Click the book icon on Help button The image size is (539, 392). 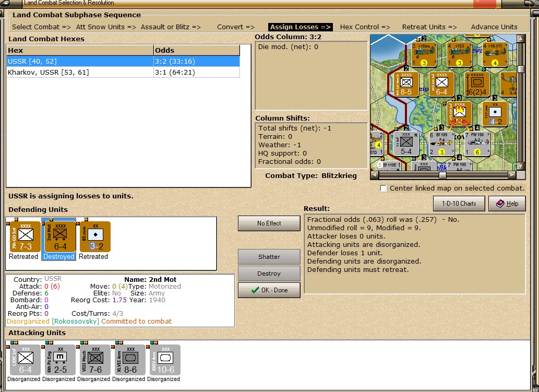click(x=500, y=204)
